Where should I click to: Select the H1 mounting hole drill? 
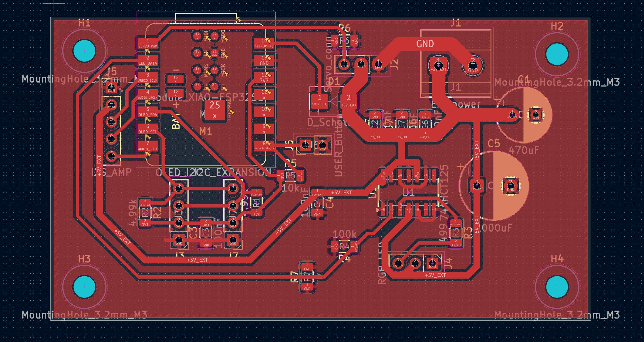point(84,51)
